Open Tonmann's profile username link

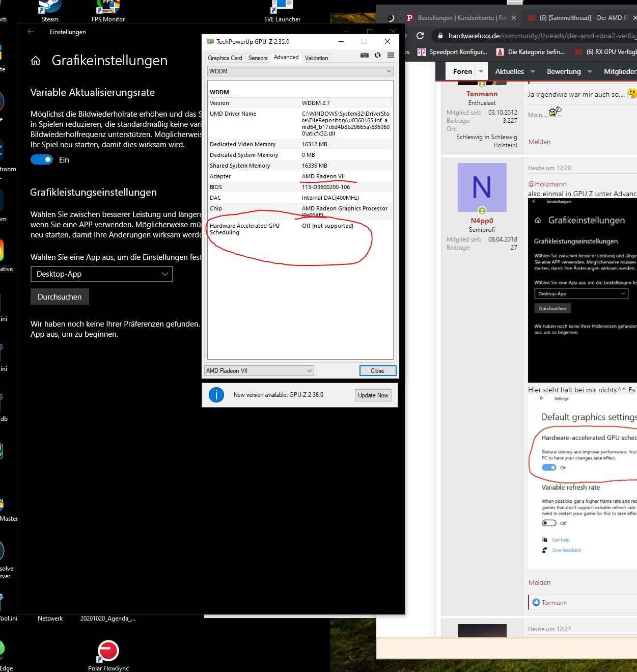[482, 94]
